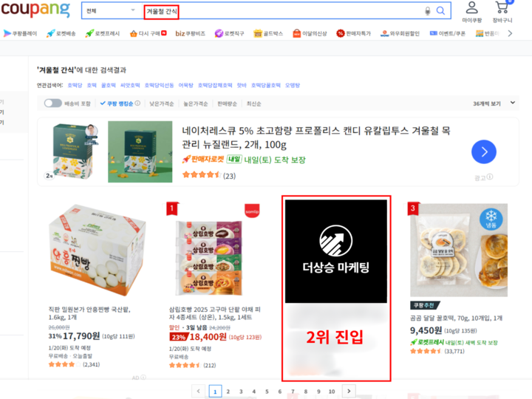Select 쿠팡 랭킹순 sort option
The width and height of the screenshot is (532, 399).
coord(117,103)
